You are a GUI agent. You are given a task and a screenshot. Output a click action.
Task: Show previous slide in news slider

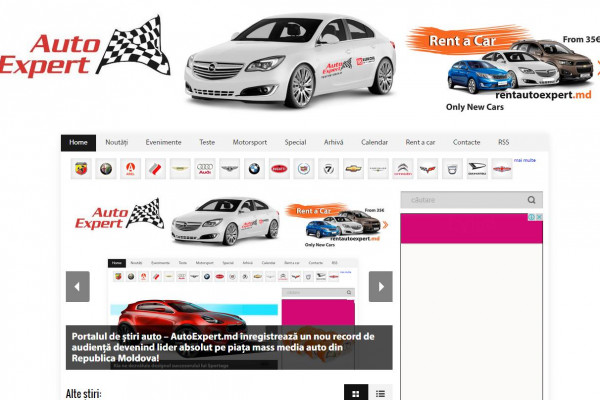78,286
